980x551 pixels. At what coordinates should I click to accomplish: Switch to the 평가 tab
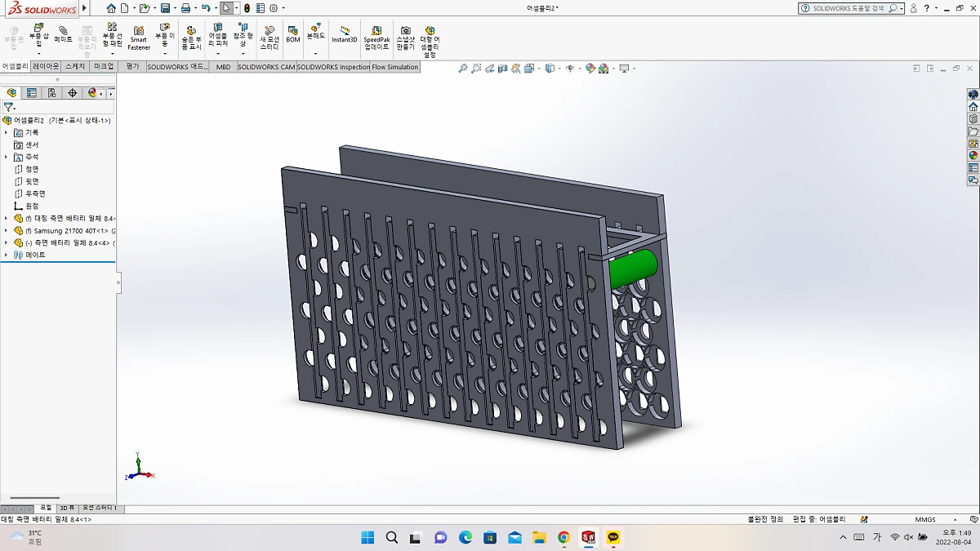click(133, 67)
